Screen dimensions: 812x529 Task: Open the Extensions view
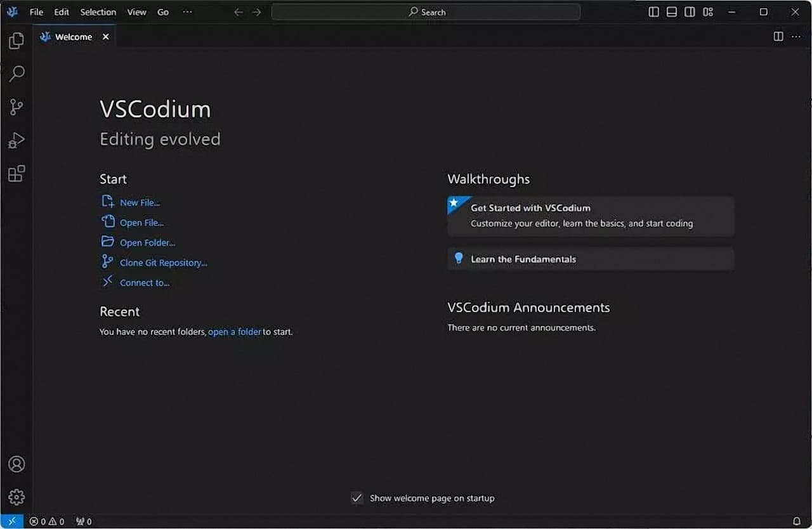(16, 174)
